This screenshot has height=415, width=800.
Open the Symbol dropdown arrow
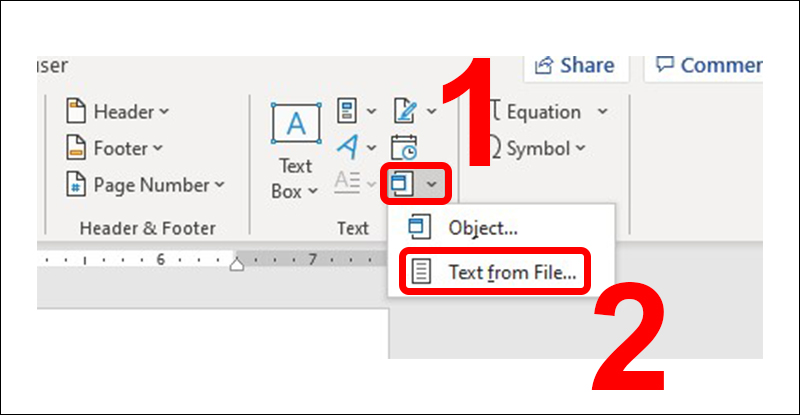coord(579,149)
